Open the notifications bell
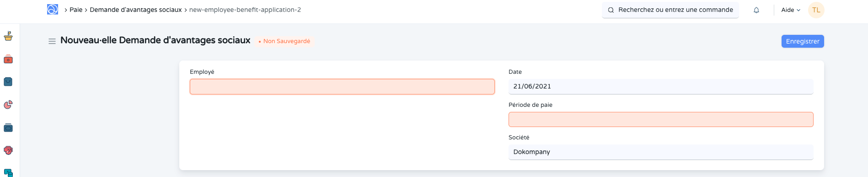 (x=756, y=10)
